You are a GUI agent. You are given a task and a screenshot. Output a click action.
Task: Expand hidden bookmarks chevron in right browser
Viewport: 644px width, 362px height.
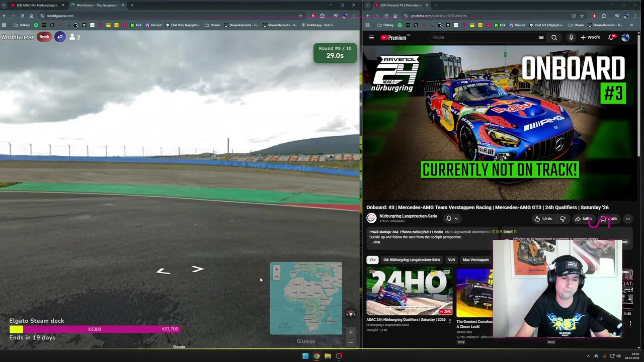[631, 25]
